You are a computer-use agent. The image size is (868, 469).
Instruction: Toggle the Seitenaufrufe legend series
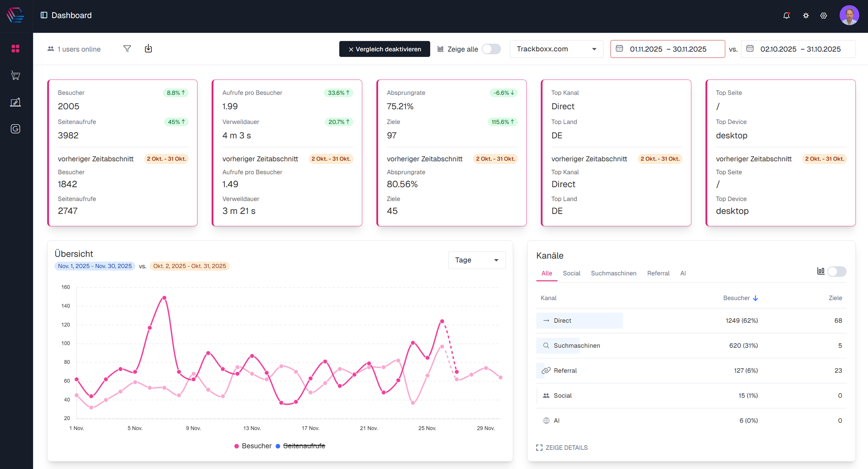tap(304, 446)
